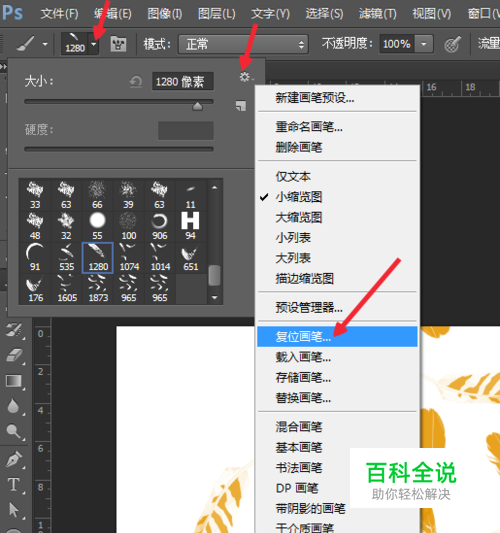Select the 32 brush thumbnail

66,226
